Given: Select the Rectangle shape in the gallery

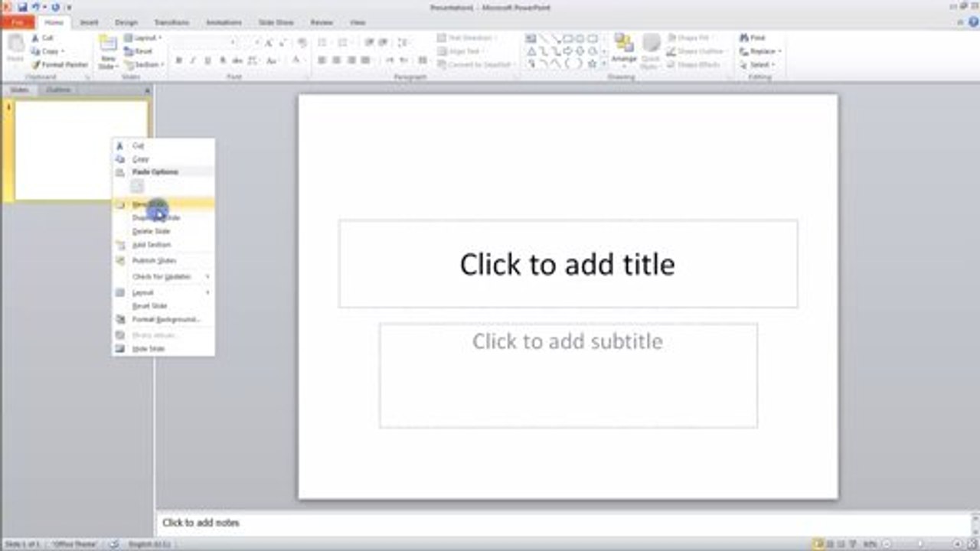Looking at the screenshot, I should click(x=567, y=38).
